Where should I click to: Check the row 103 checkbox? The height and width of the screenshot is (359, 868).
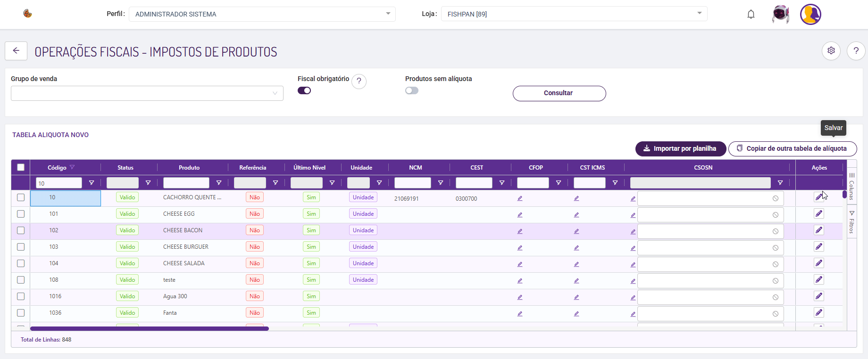click(21, 247)
